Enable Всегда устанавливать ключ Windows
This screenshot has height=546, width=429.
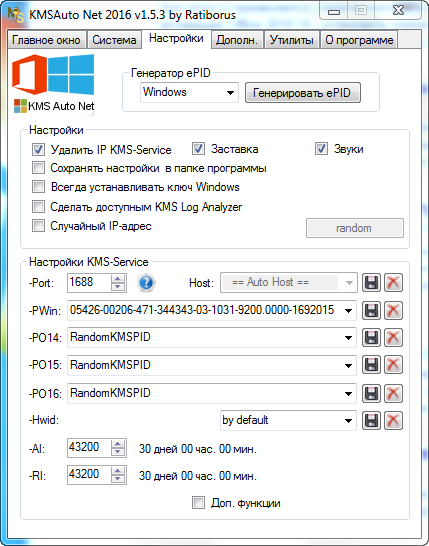[38, 187]
